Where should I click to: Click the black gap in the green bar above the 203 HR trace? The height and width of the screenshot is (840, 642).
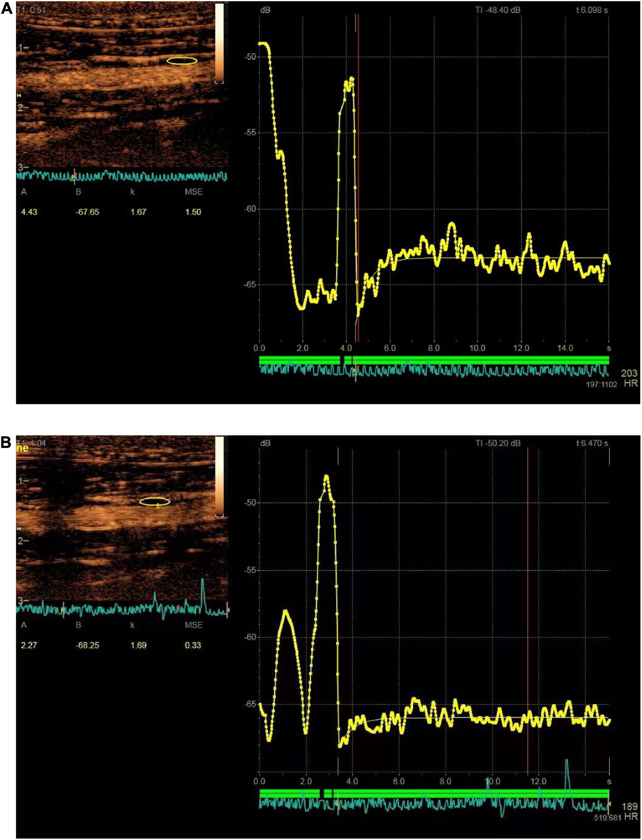pyautogui.click(x=342, y=360)
